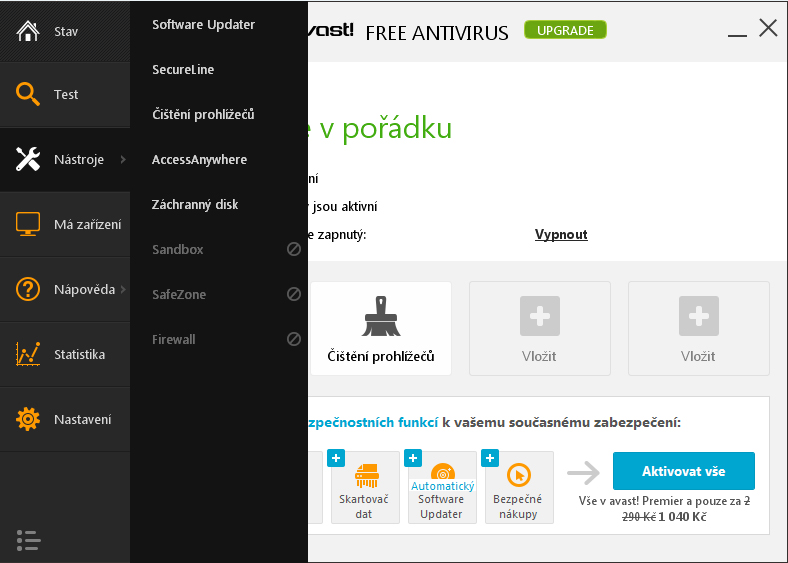
Task: Click the price text 1 040 Kč
Action: 682,517
